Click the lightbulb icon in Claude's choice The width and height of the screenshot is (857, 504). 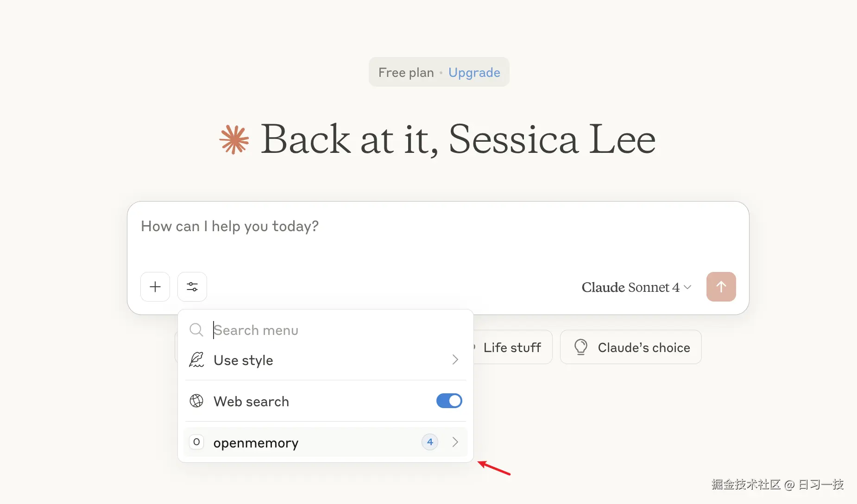click(580, 347)
